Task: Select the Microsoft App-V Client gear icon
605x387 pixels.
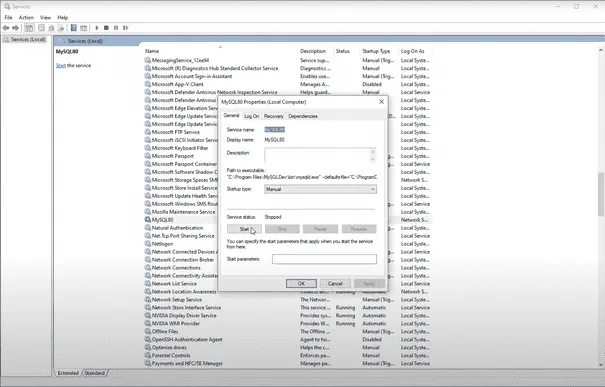Action: coord(147,84)
